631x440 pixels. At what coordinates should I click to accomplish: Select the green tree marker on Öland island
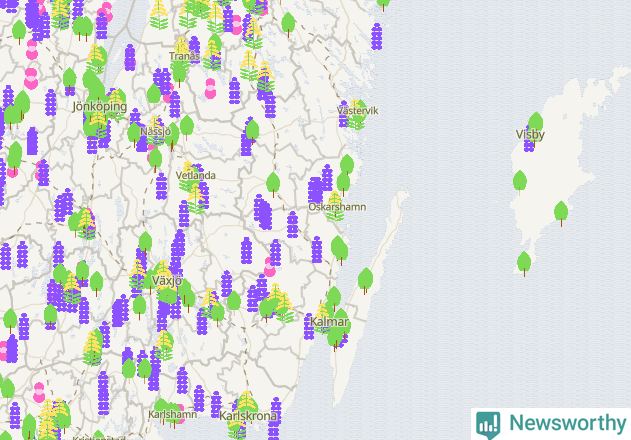pos(365,281)
